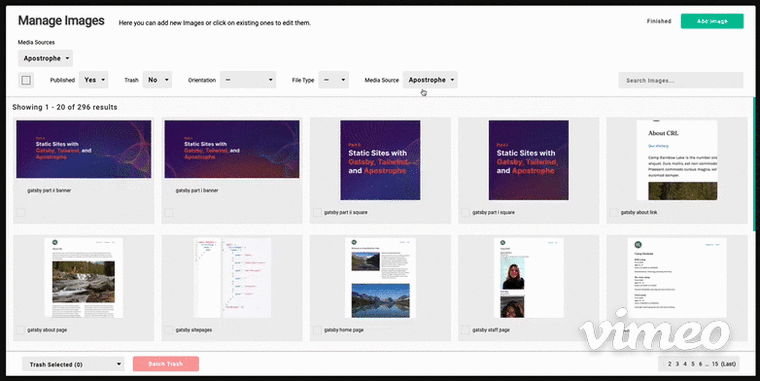Check the gatsby part i banner checkbox

(x=169, y=213)
